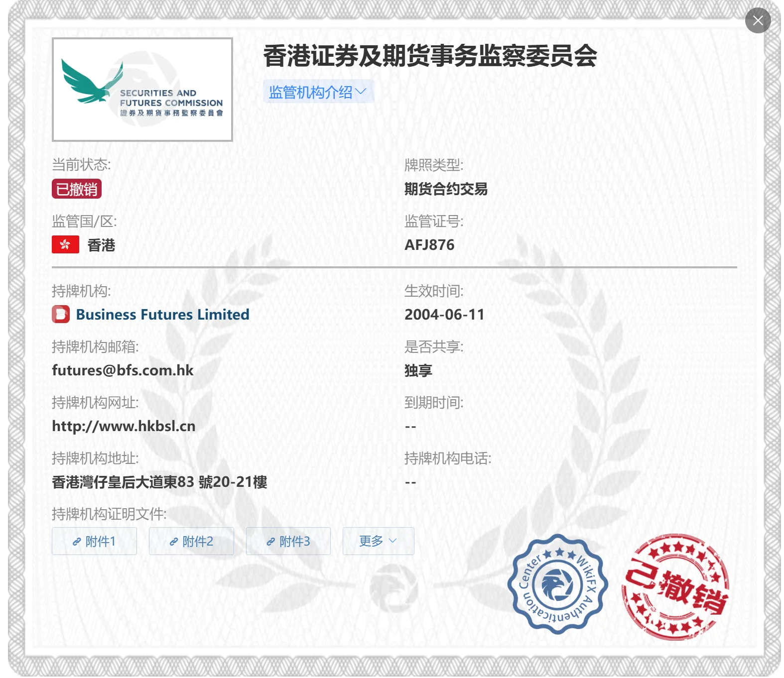This screenshot has width=784, height=678.
Task: Select the sharing status 独享
Action: pyautogui.click(x=418, y=370)
